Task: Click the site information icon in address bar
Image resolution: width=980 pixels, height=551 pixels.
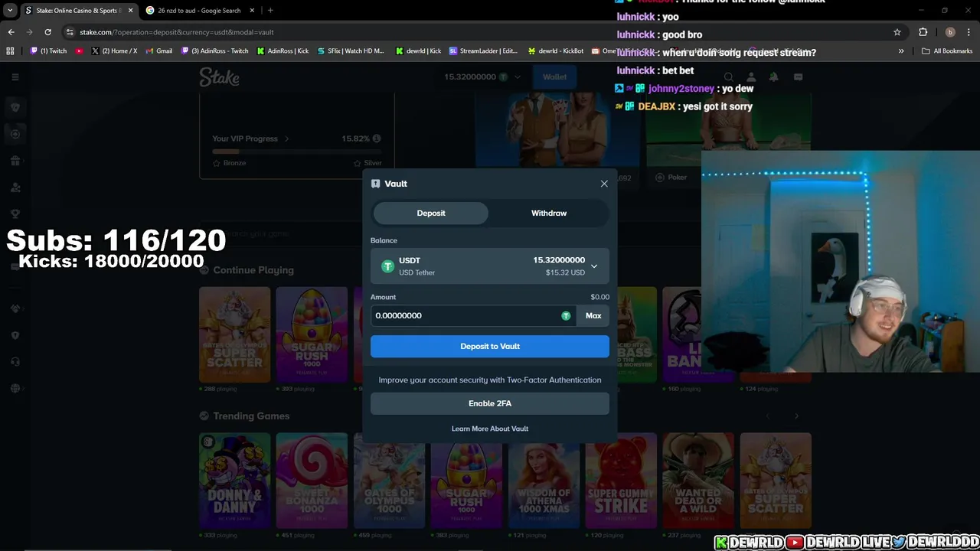Action: pos(70,32)
